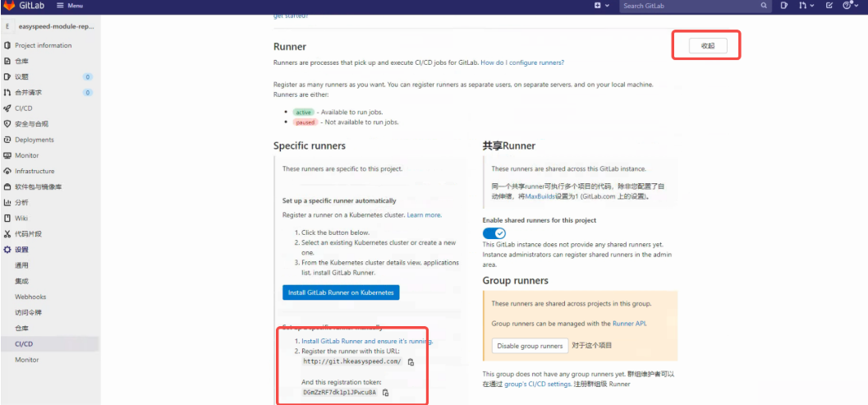Follow the Runner API link
The image size is (868, 405).
629,323
